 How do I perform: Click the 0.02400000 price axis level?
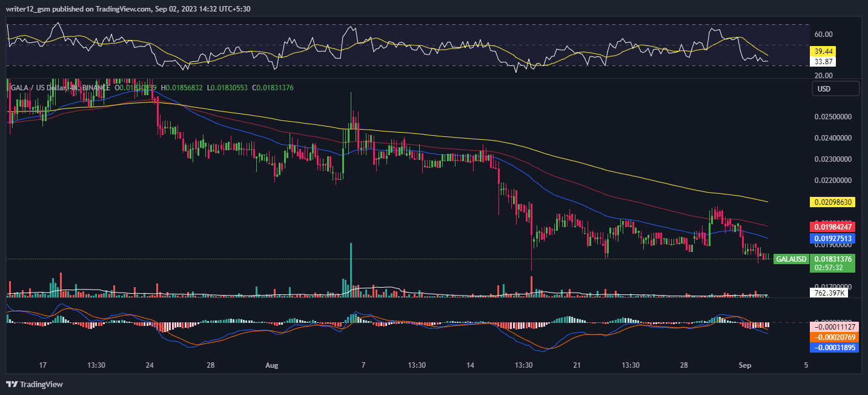(833, 138)
